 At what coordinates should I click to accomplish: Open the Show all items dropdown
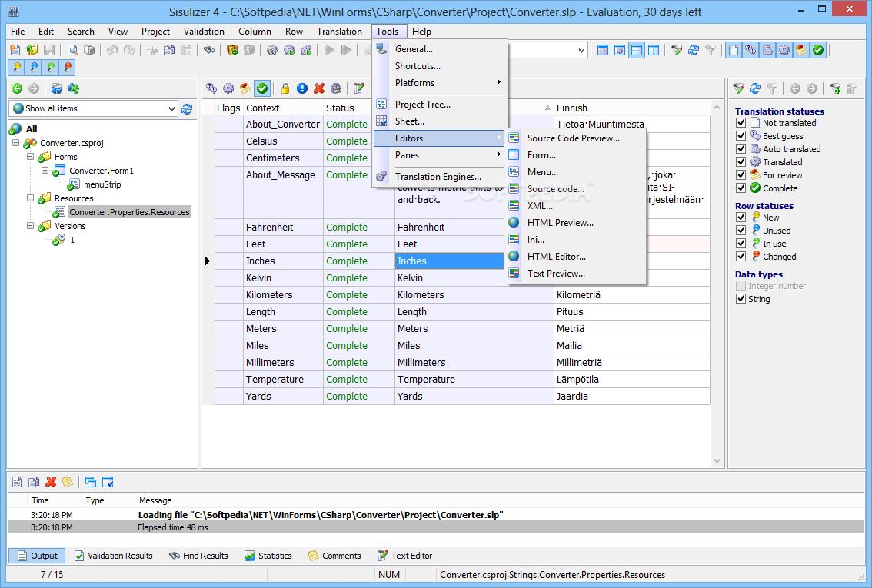pos(171,108)
